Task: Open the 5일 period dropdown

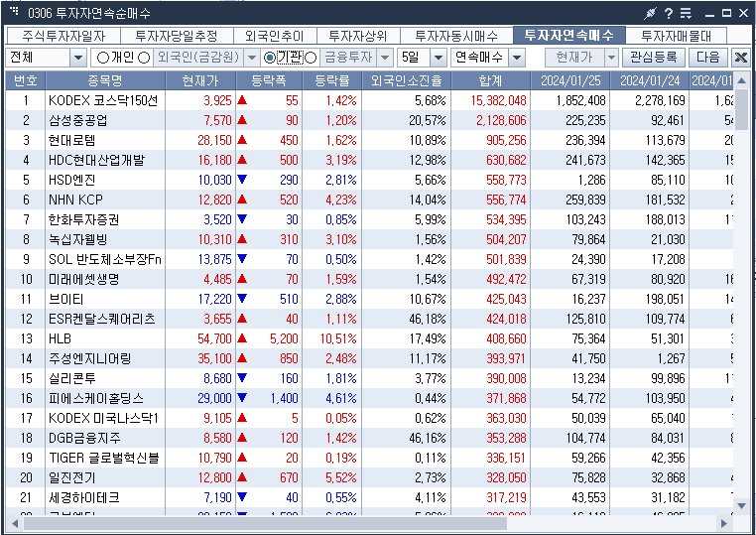Action: coord(438,58)
